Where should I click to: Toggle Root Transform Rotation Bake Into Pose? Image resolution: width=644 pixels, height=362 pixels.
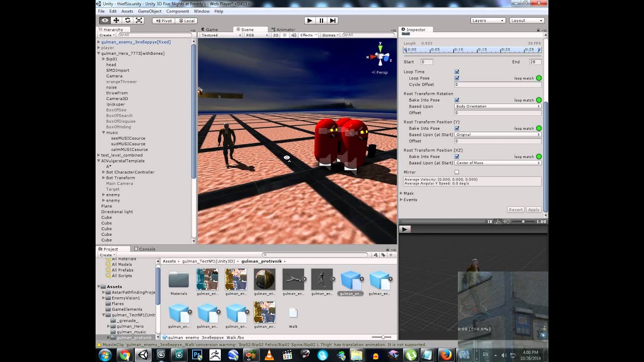pos(457,100)
